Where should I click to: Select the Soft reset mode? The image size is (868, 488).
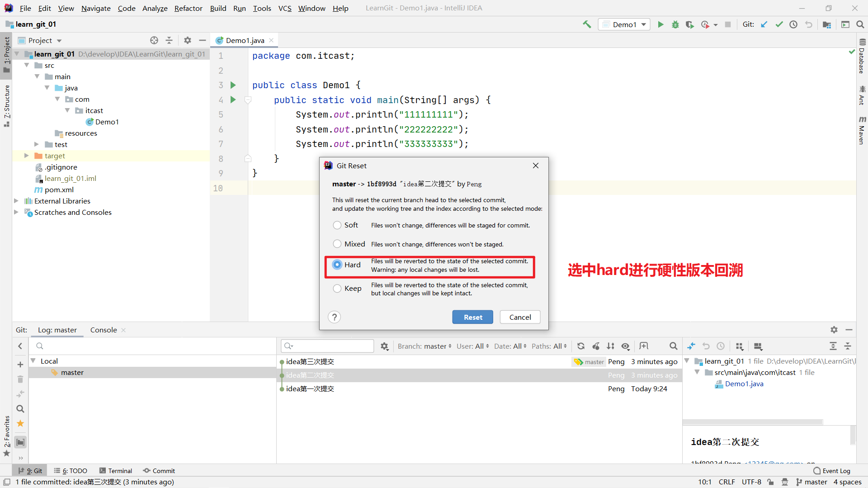[x=337, y=225]
